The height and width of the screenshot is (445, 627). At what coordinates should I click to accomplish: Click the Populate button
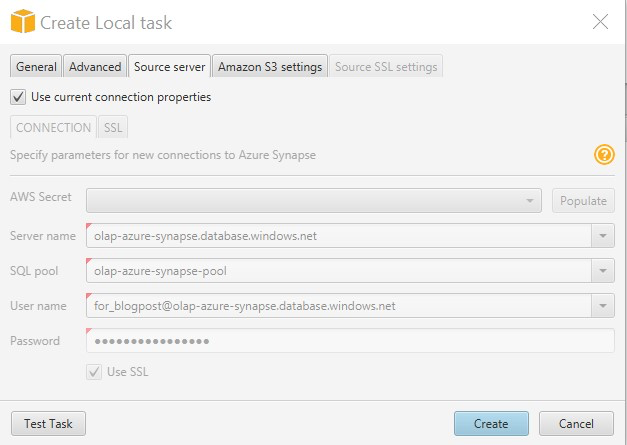583,201
